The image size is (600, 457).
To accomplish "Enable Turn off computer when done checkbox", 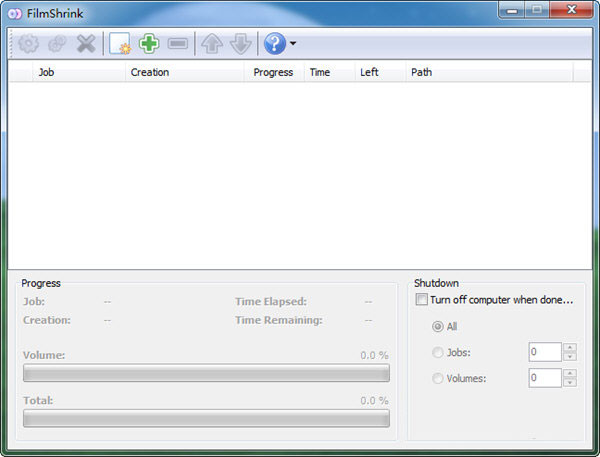I will tap(422, 299).
